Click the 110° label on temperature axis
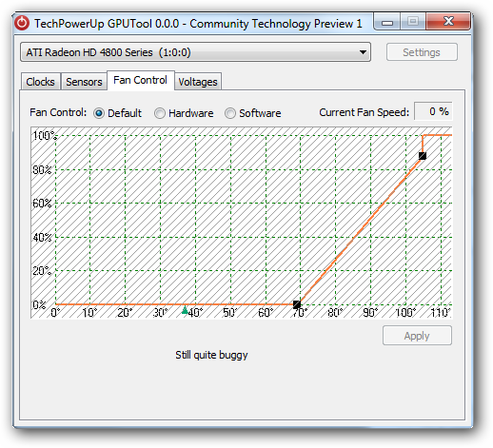Screen dimensions: 493x448 coord(441,313)
